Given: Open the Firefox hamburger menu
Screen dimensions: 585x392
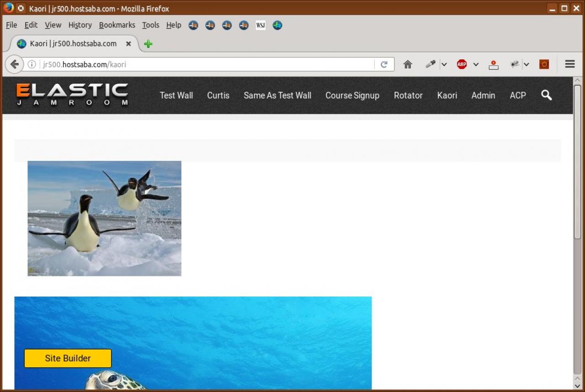Looking at the screenshot, I should 569,64.
